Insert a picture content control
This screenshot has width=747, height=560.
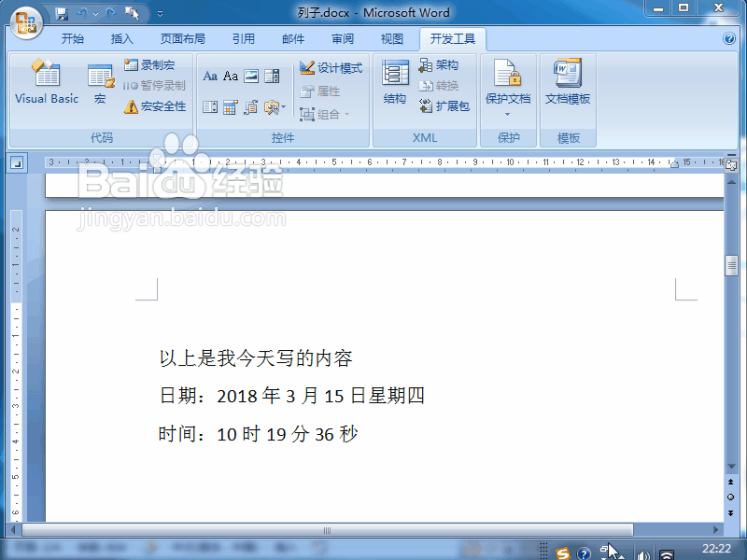pos(250,77)
